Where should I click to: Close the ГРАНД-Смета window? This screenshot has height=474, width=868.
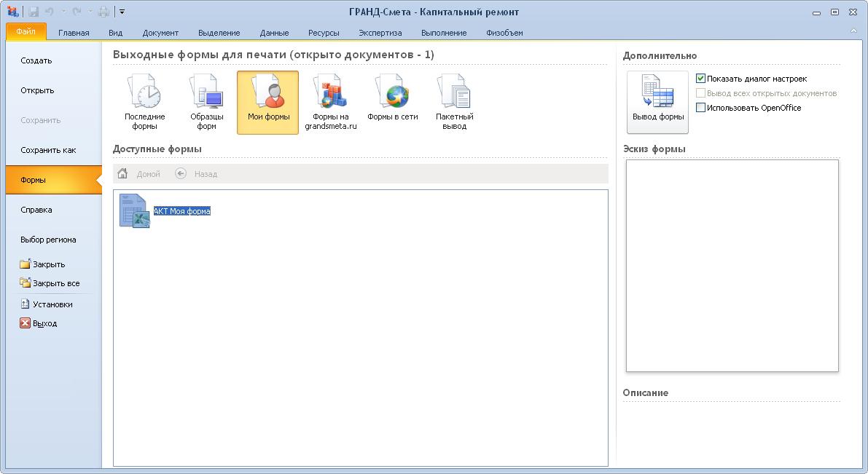pyautogui.click(x=853, y=12)
